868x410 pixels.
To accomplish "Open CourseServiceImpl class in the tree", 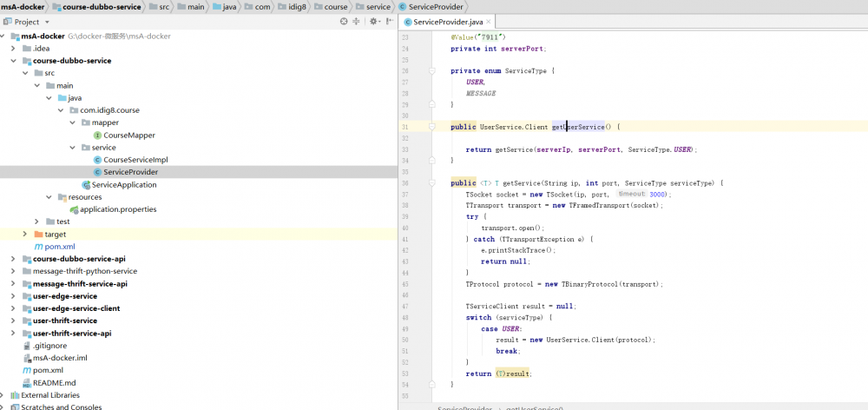I will 135,160.
